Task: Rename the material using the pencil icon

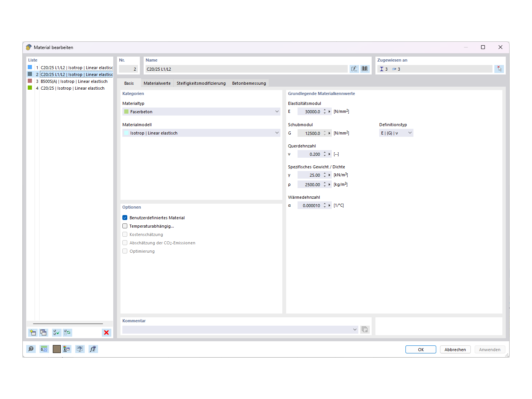Action: (x=354, y=68)
